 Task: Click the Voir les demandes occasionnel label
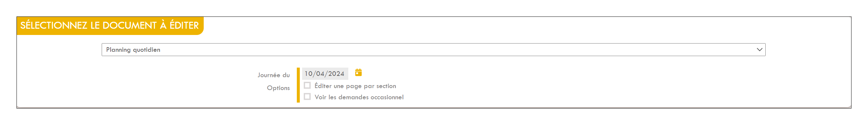[x=359, y=97]
